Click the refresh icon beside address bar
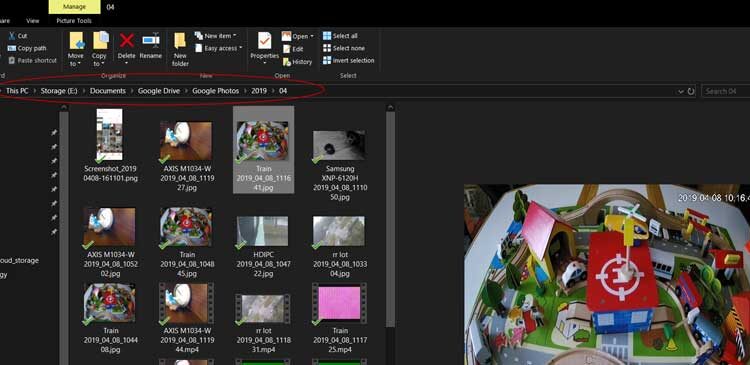The image size is (750, 365). (691, 91)
